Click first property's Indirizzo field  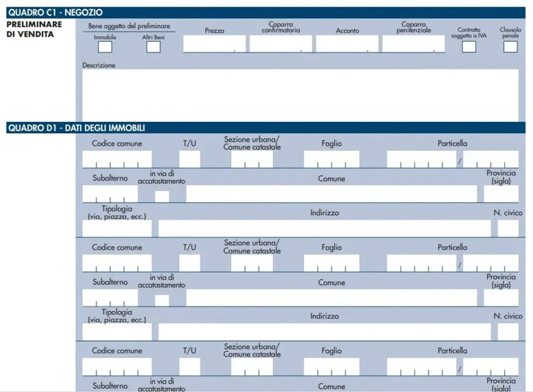click(x=325, y=228)
